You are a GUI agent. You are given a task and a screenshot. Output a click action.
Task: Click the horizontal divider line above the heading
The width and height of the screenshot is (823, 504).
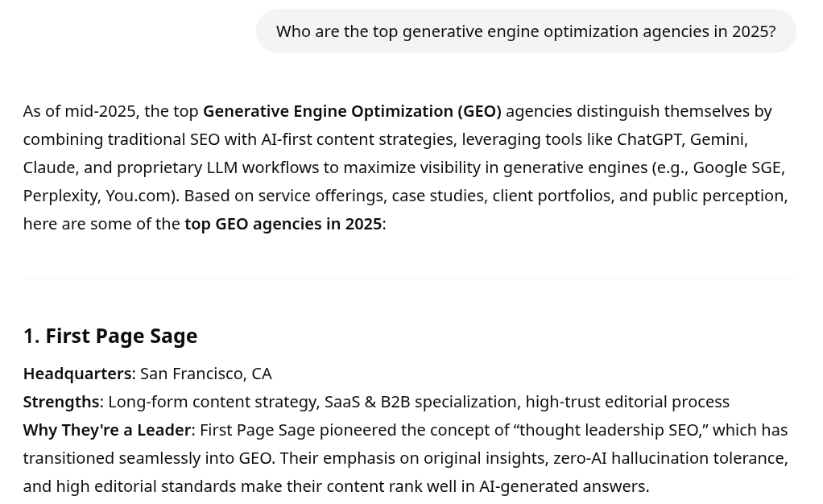pyautogui.click(x=409, y=278)
